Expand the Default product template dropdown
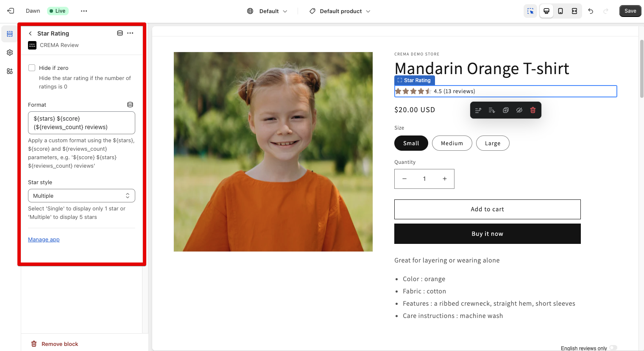644x351 pixels. (340, 11)
